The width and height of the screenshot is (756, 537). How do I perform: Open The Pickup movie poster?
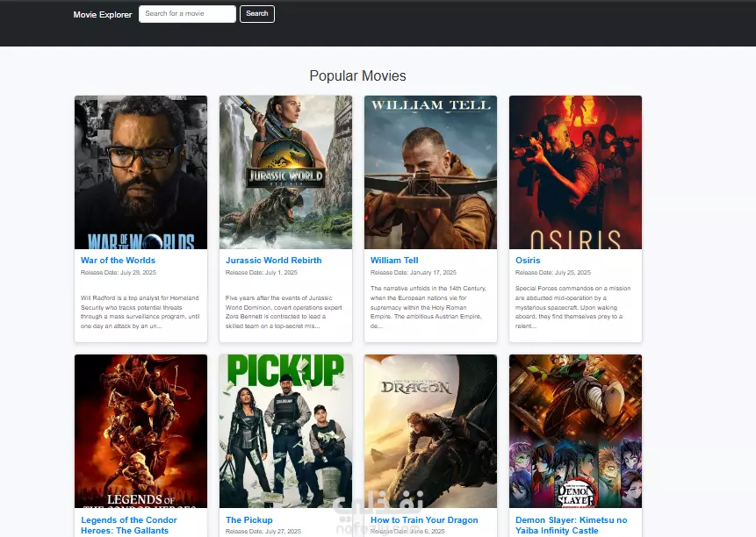pos(285,431)
